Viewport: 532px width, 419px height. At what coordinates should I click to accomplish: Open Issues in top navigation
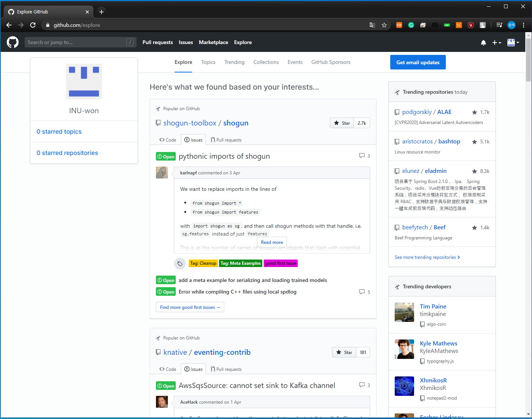pos(186,42)
